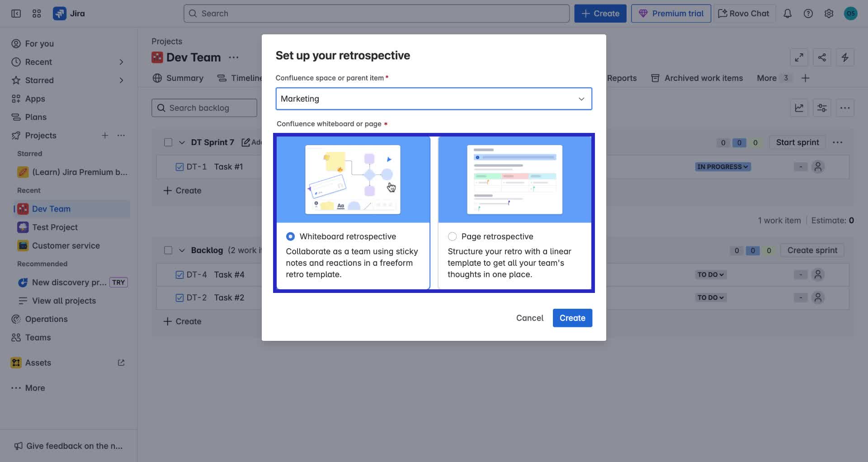Click the automation lightning icon
Image resolution: width=868 pixels, height=462 pixels.
[845, 57]
